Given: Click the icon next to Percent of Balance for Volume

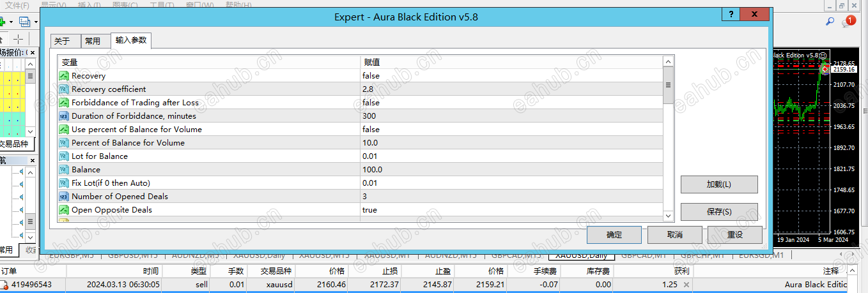Looking at the screenshot, I should [64, 143].
